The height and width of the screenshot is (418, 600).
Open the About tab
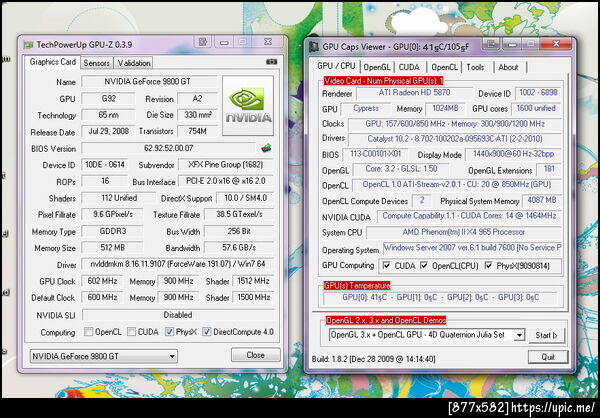508,67
